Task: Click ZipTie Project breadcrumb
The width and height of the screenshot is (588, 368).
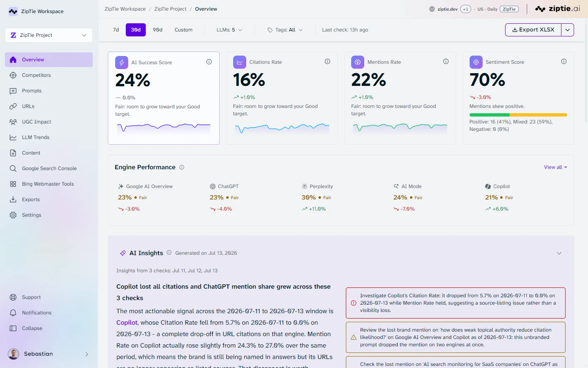Action: tap(170, 9)
